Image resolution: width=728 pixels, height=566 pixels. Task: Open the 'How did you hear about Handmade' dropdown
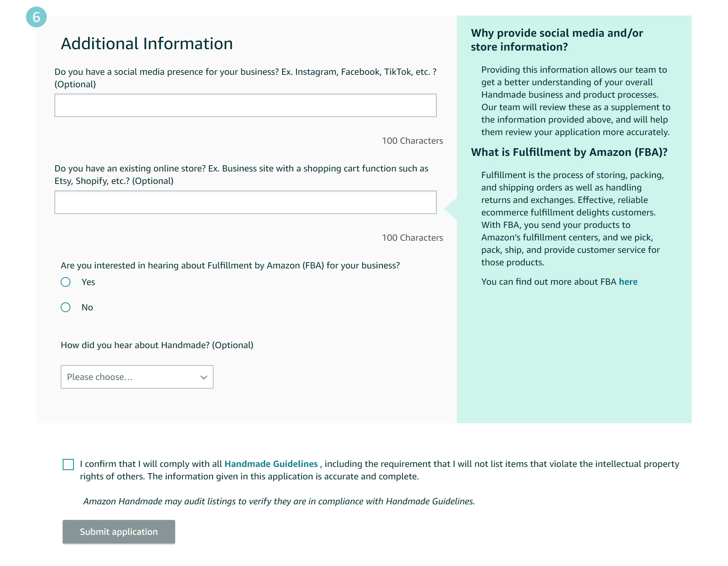point(137,377)
